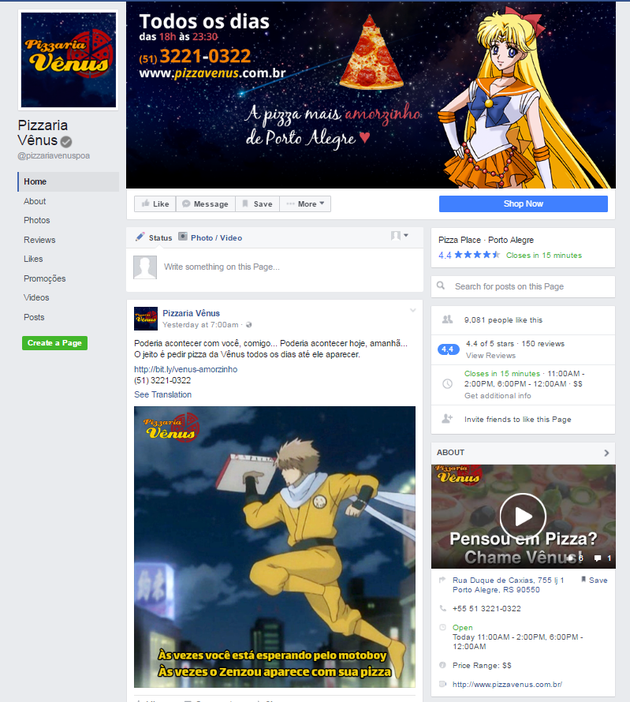Click the Open hours status text
The width and height of the screenshot is (630, 702).
click(463, 628)
